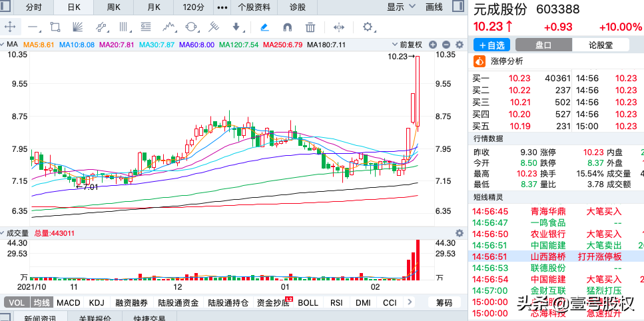Toggle the VOL indicator
Viewport: 644px width, 321px height.
click(17, 302)
